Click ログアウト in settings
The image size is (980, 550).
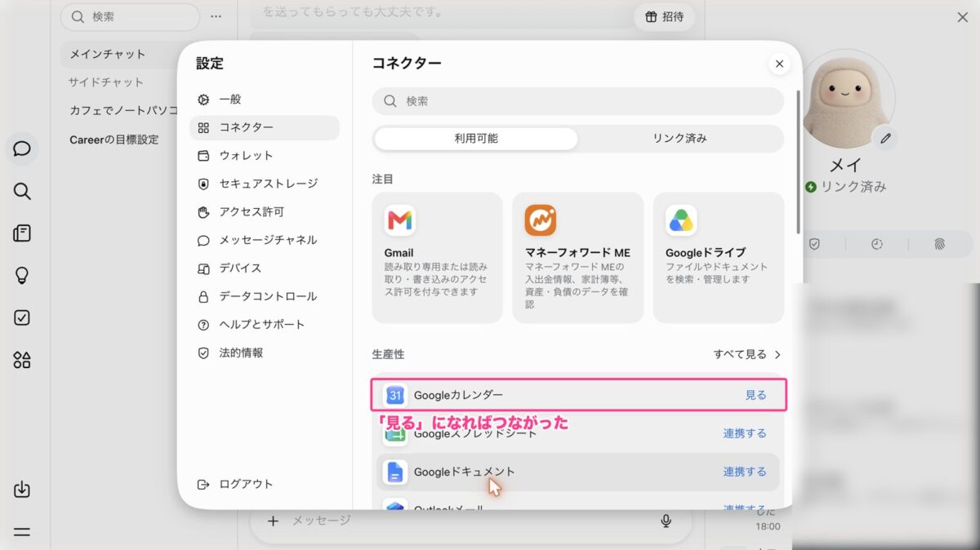236,484
